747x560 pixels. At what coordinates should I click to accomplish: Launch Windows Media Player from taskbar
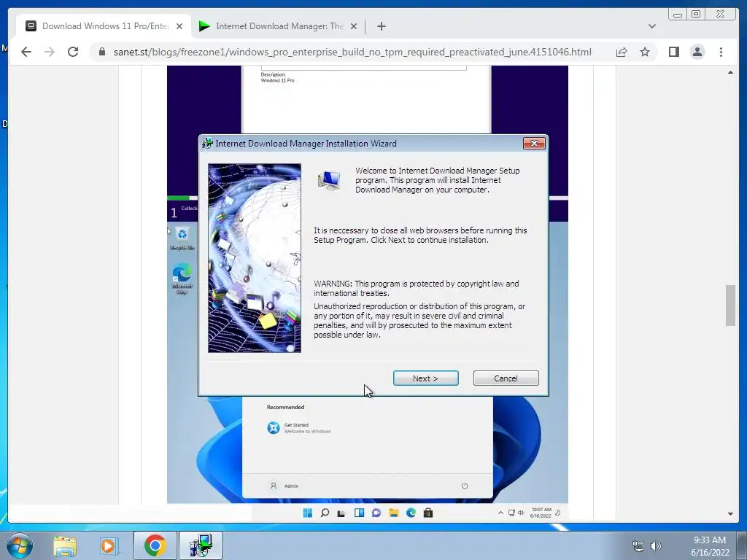coord(109,545)
